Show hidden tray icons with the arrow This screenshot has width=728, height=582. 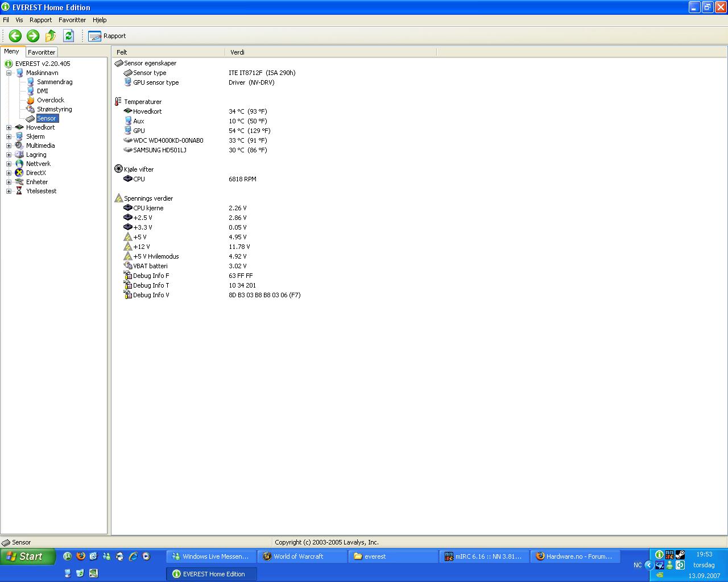[648, 565]
